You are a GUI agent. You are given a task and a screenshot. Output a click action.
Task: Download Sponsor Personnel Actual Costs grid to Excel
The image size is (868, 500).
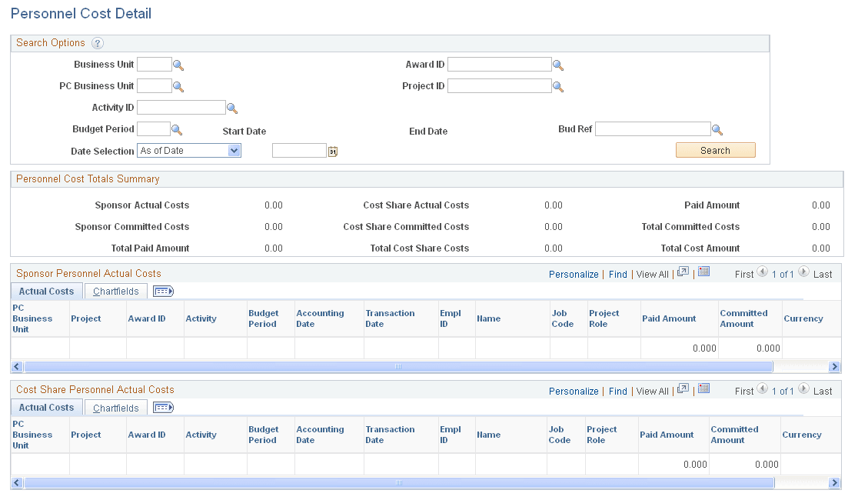pos(703,272)
